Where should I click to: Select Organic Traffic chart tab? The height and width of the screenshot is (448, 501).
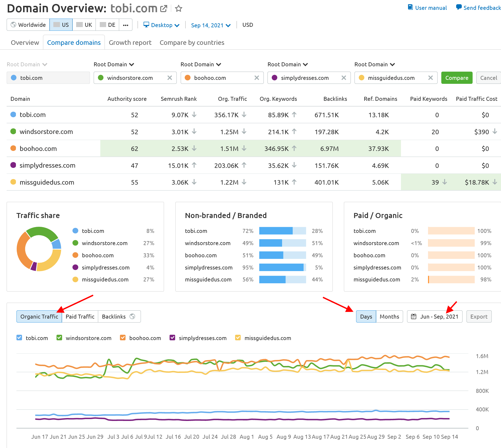pos(39,316)
